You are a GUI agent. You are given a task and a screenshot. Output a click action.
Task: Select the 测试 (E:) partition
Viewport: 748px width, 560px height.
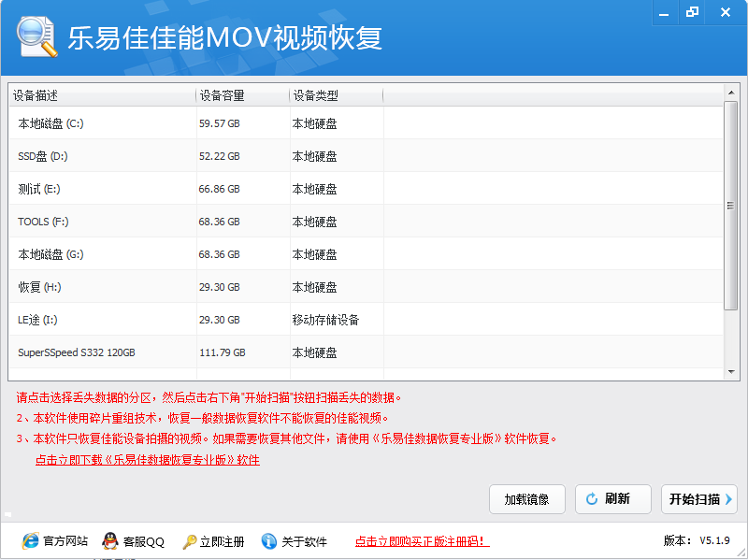click(x=366, y=189)
